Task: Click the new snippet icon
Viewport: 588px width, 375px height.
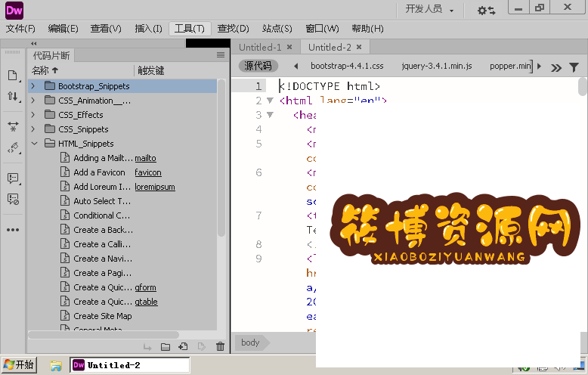Action: (184, 347)
